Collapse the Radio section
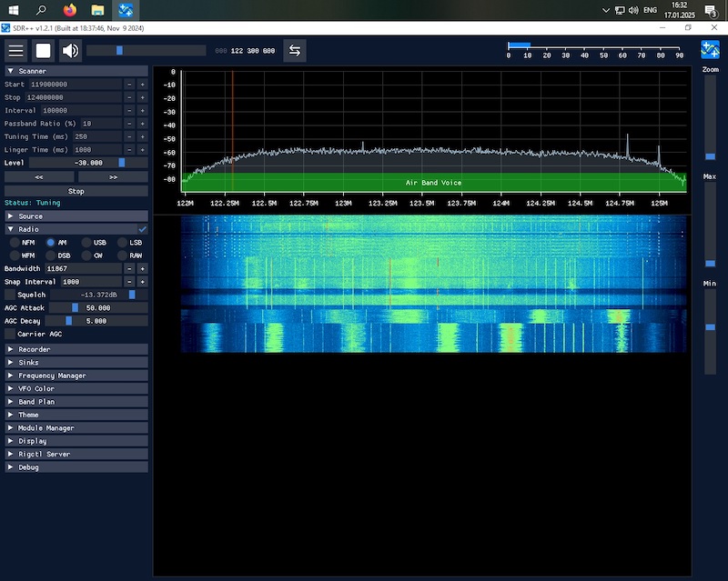This screenshot has height=581, width=728. pos(72,229)
